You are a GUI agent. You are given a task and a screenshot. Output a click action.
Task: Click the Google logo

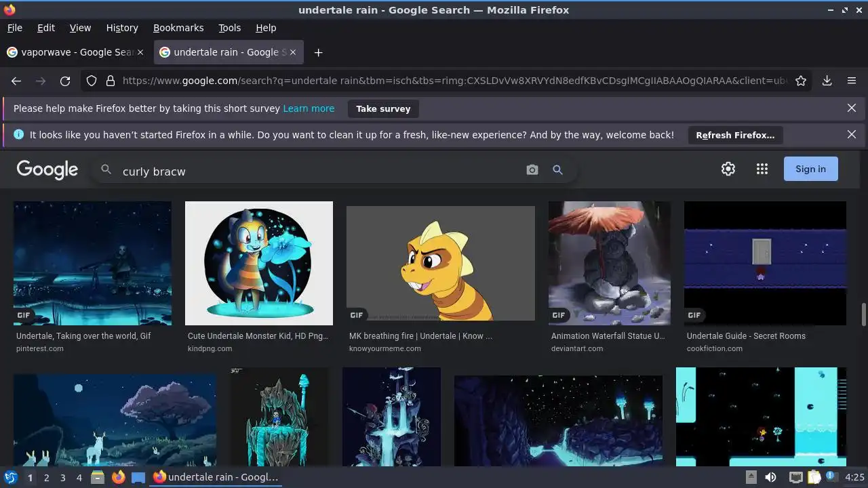[47, 169]
